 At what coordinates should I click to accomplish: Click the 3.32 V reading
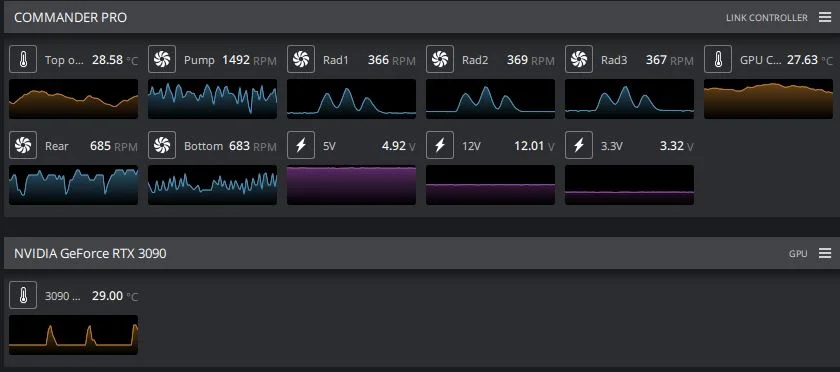(x=677, y=146)
